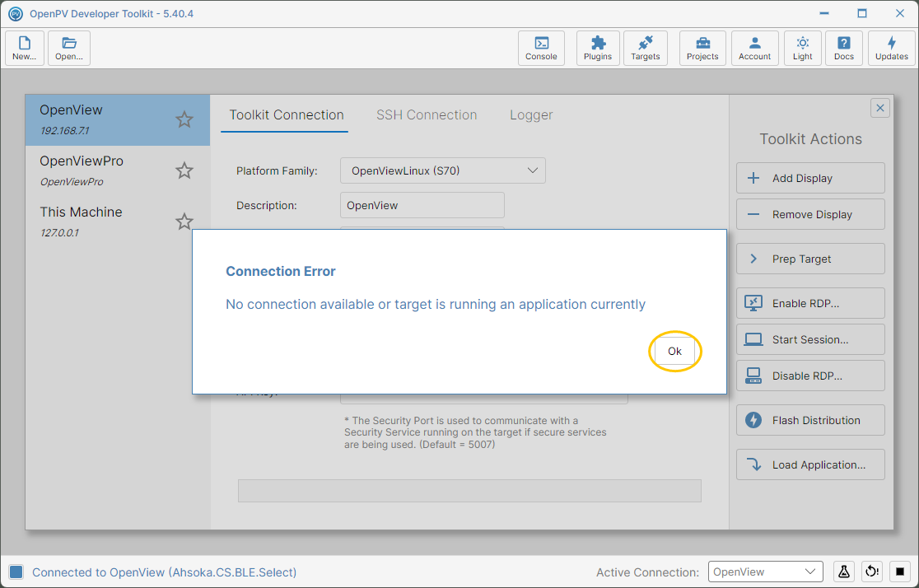Click the Open folder toolbar icon
This screenshot has width=919, height=588.
pyautogui.click(x=69, y=48)
